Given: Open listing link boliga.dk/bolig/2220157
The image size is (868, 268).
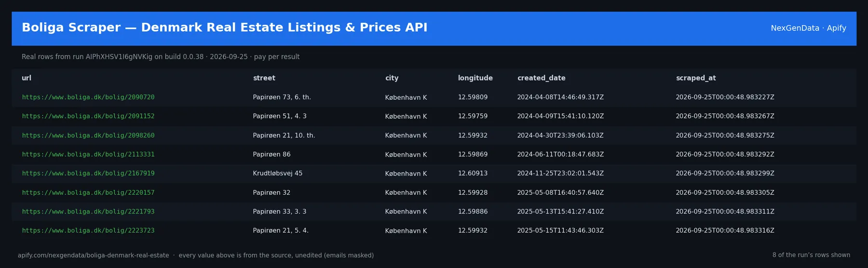Looking at the screenshot, I should pos(88,192).
